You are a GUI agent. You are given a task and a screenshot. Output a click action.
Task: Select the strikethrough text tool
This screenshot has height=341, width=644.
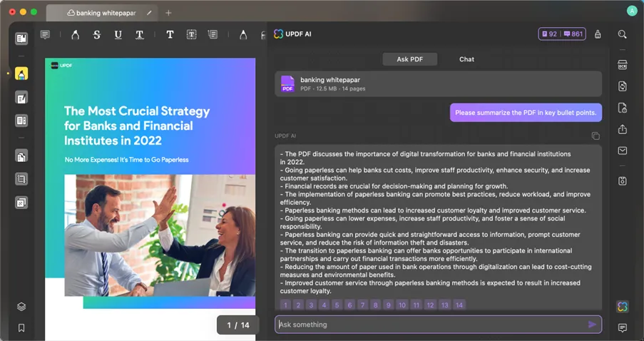pyautogui.click(x=97, y=34)
